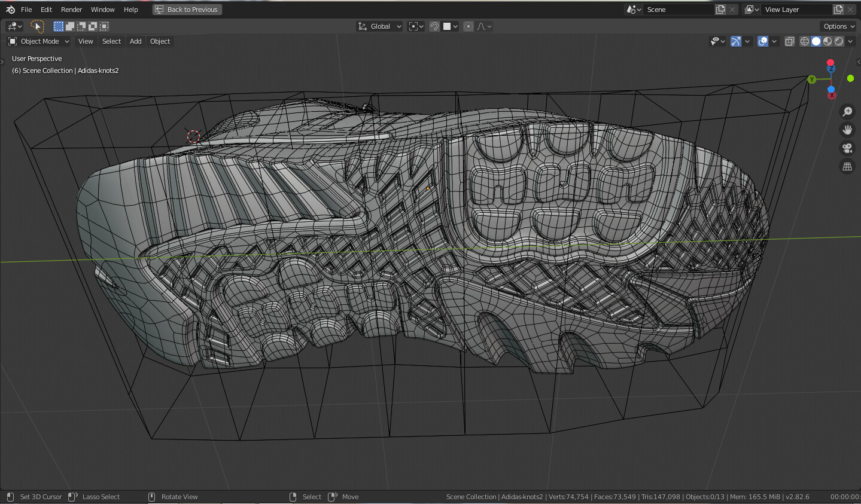Zoom the viewport with the magnifier icon
This screenshot has width=861, height=504.
pyautogui.click(x=847, y=112)
